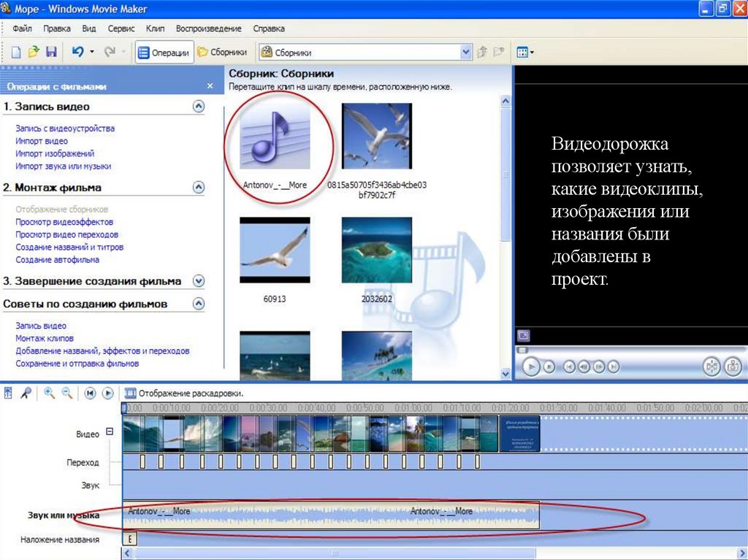The width and height of the screenshot is (748, 560).
Task: Click the 'Импорт звука или музыки' link
Action: [64, 166]
